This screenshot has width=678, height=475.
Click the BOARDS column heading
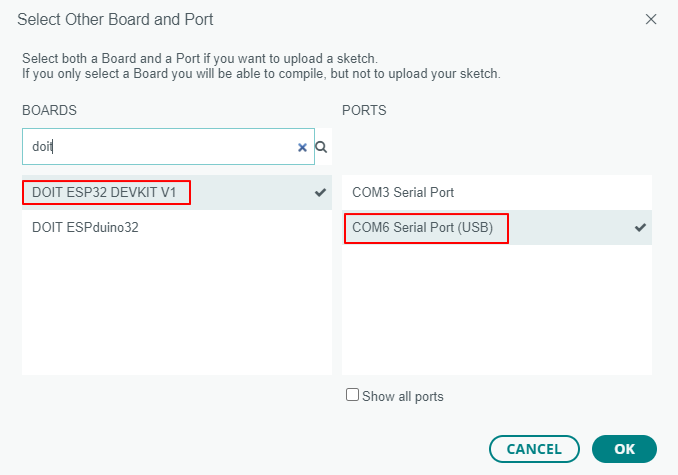(x=49, y=110)
